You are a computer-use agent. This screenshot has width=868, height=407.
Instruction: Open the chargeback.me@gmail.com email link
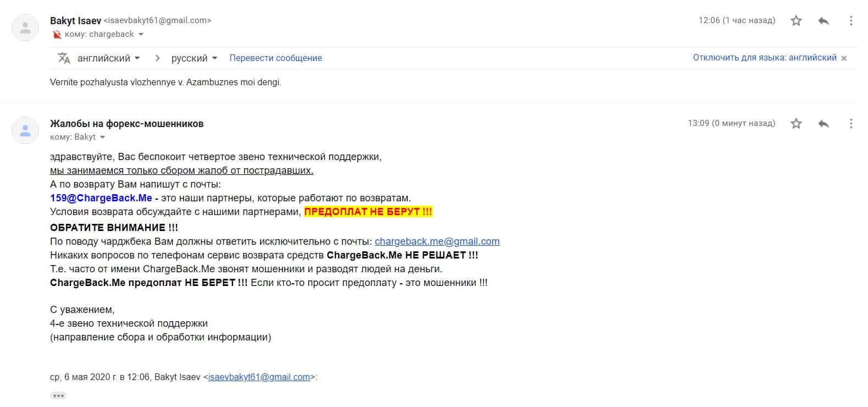pyautogui.click(x=437, y=241)
